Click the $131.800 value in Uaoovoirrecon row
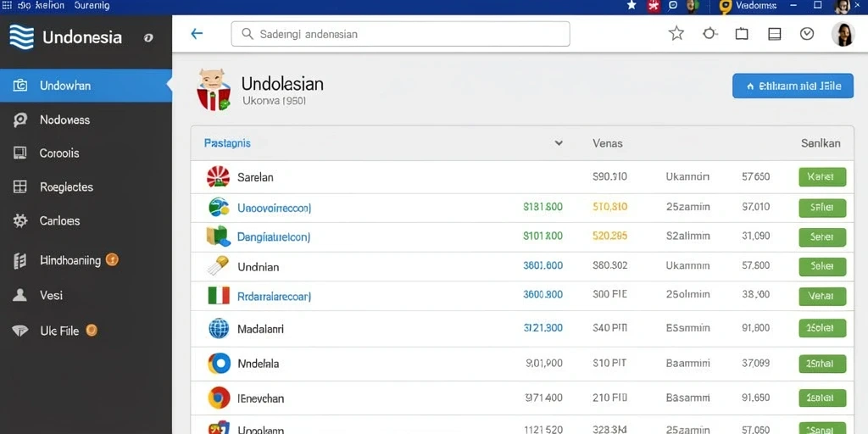 coord(542,207)
